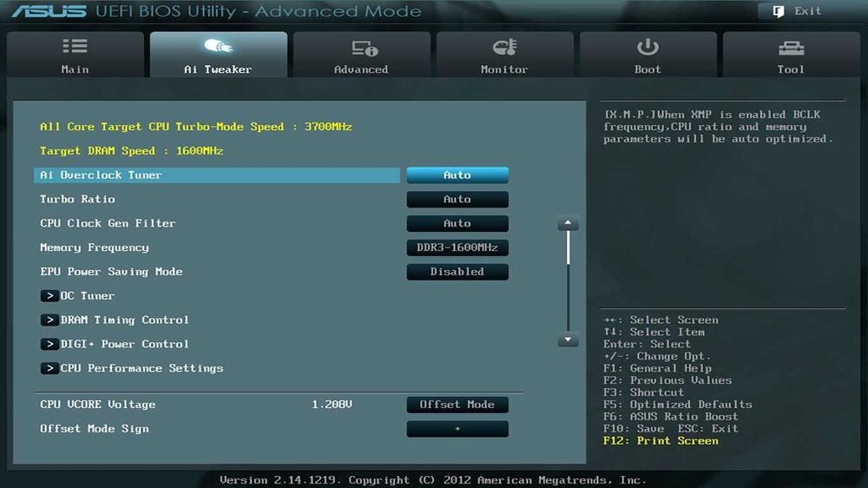868x488 pixels.
Task: Expand DIGI+ Power Control submenu arrow
Action: [49, 344]
